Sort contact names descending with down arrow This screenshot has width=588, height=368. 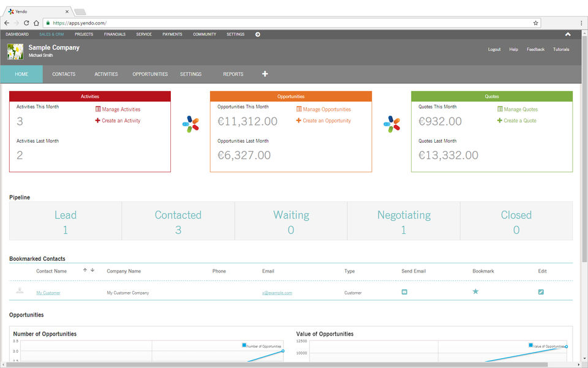tap(92, 270)
